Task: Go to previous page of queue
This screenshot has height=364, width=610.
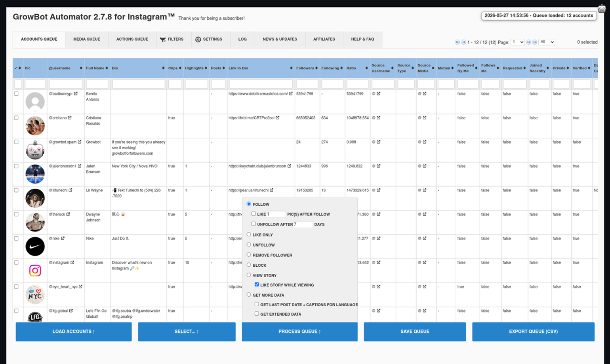Action: [463, 42]
